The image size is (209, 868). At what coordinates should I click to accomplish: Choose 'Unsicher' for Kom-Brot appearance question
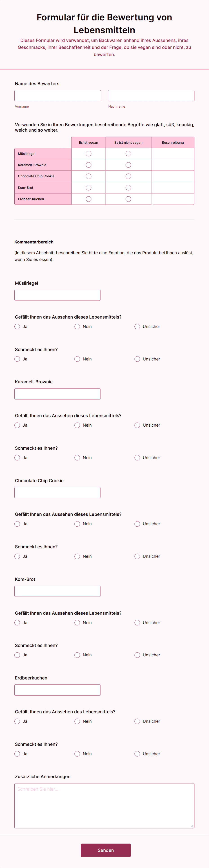coord(137,623)
